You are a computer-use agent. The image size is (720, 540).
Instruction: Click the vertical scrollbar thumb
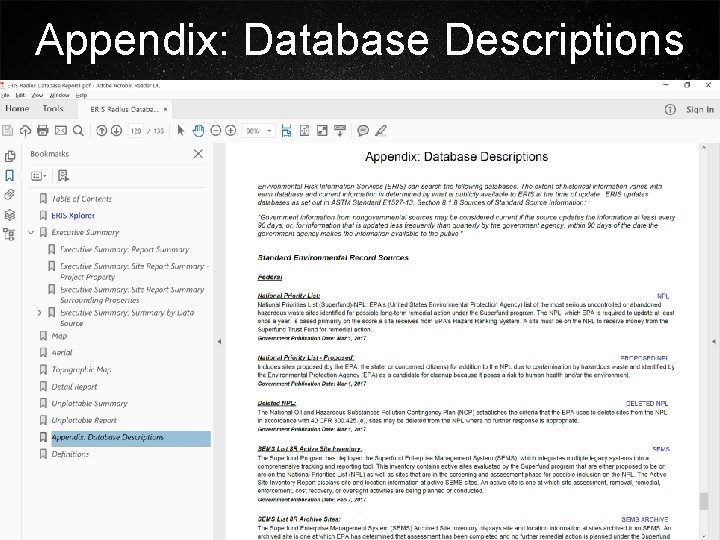[x=703, y=501]
